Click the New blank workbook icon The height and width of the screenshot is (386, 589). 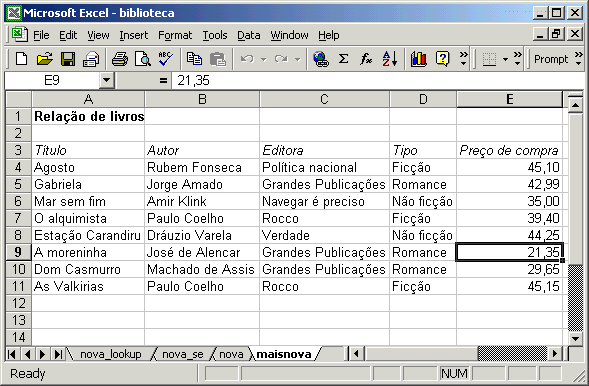click(21, 59)
